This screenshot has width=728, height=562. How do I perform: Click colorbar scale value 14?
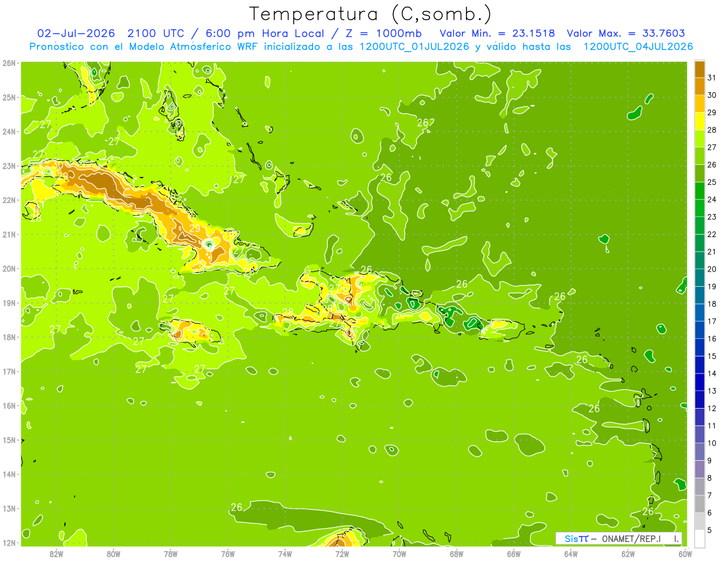point(712,373)
